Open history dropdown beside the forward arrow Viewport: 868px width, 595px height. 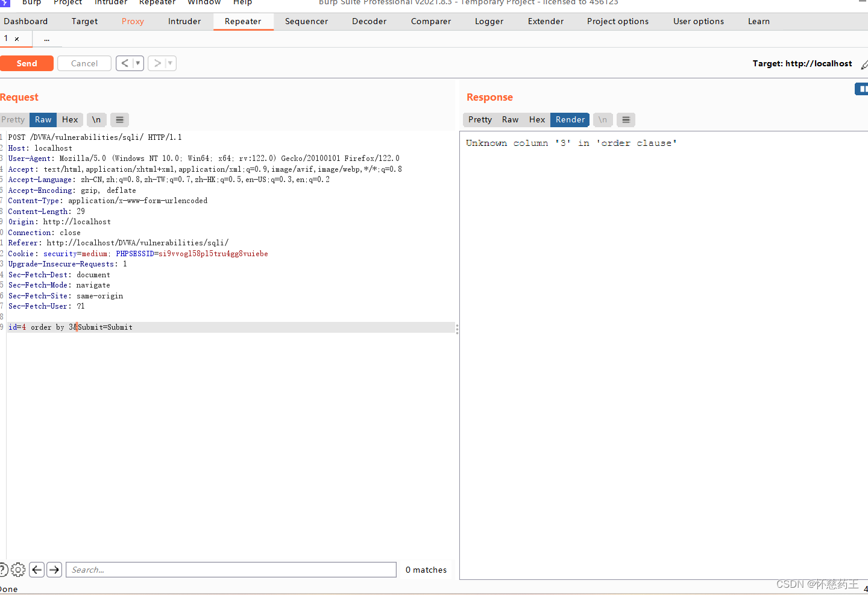tap(171, 63)
